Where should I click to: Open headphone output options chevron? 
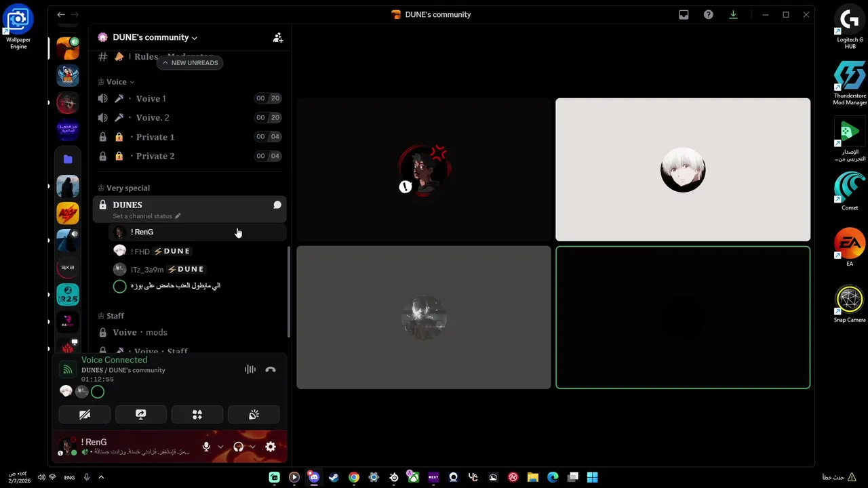pos(252,447)
